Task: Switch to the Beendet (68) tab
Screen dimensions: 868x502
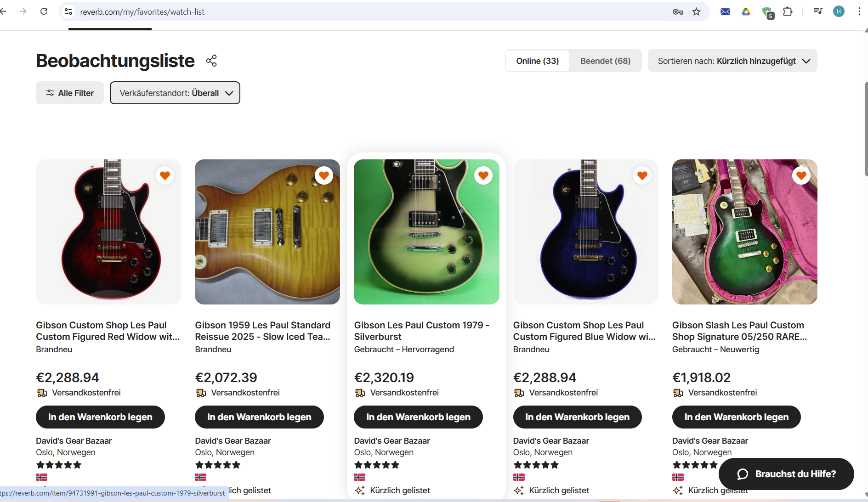Action: 605,61
